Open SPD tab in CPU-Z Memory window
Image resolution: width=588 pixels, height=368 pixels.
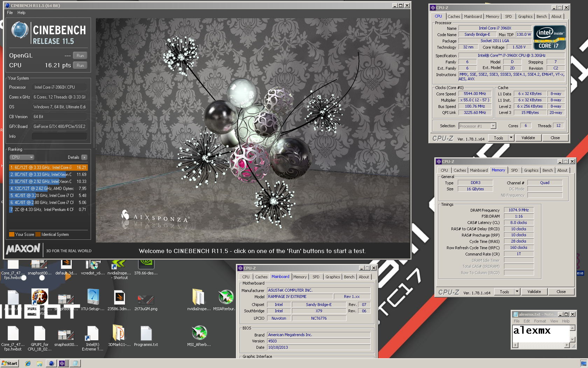pyautogui.click(x=514, y=170)
